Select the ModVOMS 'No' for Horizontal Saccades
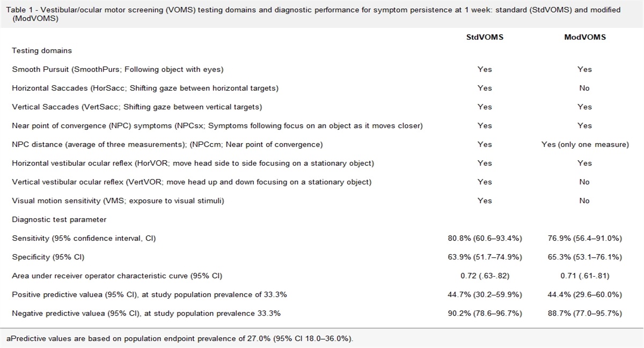The image size is (644, 348). 584,88
